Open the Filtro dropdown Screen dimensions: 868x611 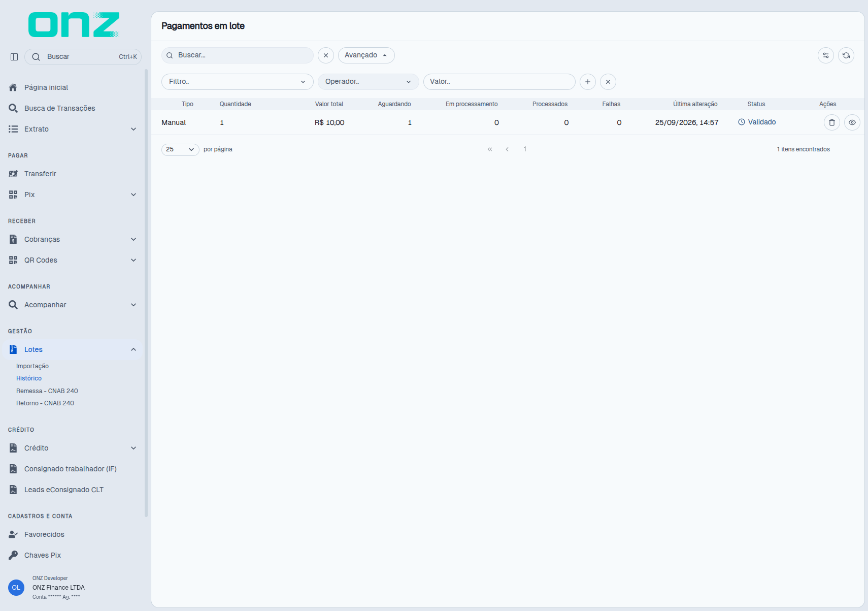click(238, 82)
